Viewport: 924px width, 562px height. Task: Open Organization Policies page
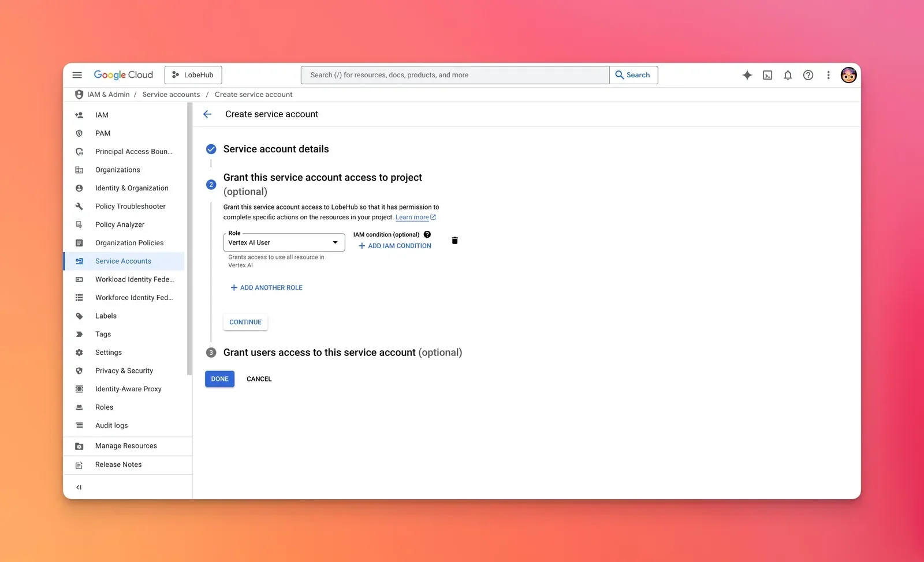coord(124,243)
